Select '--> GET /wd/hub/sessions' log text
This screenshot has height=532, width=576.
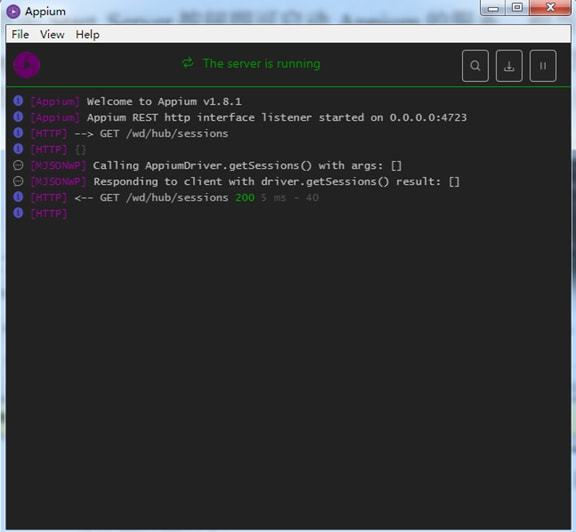(x=151, y=134)
